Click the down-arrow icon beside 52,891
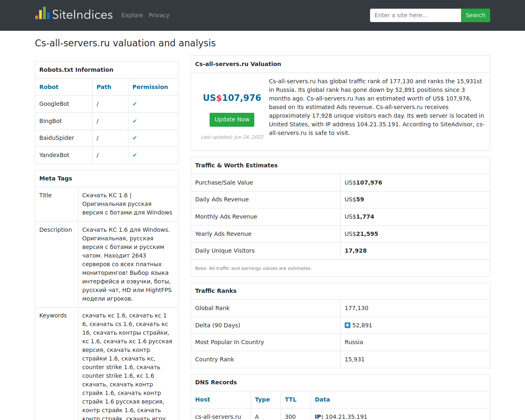Screen dimensions: 525x420 point(347,325)
